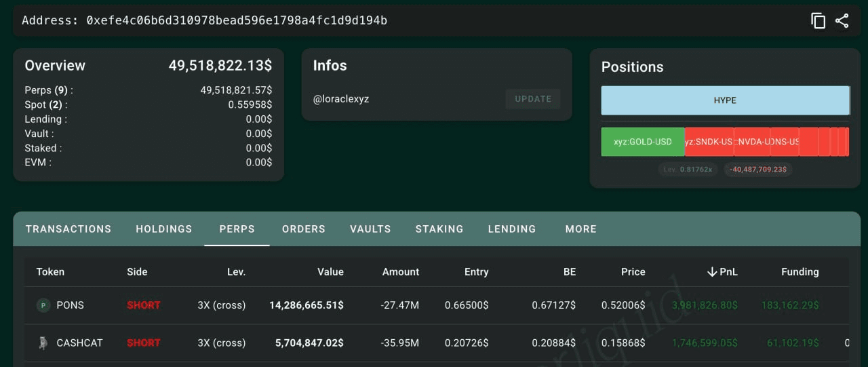This screenshot has height=367, width=868.
Task: Click CASHCAT leverage 3X (cross)
Action: point(222,343)
